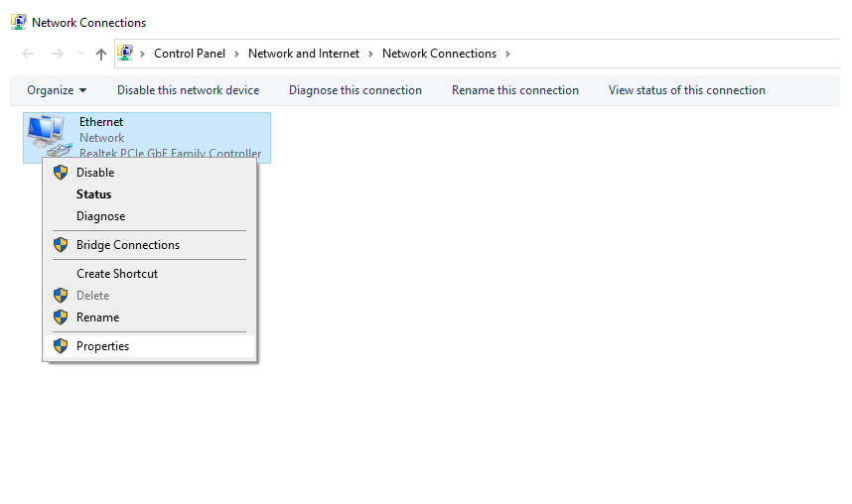The height and width of the screenshot is (504, 852).
Task: Click the address bar location icon
Action: (x=125, y=53)
